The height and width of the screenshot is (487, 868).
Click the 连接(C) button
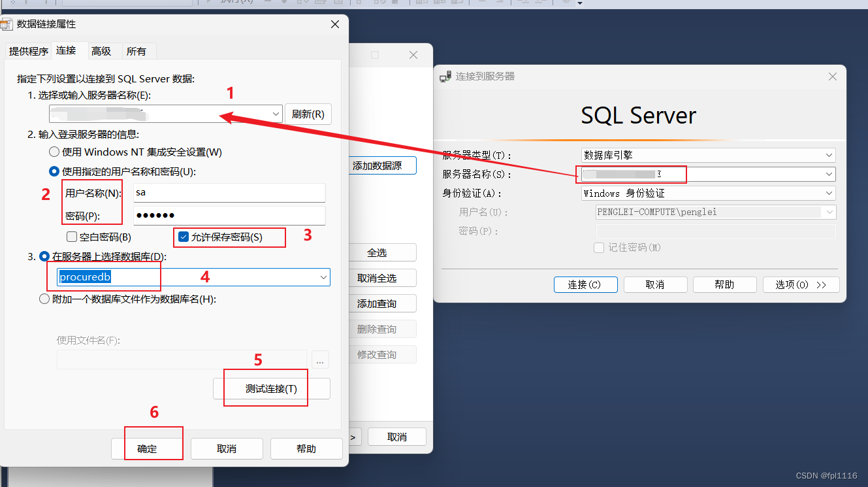coord(586,284)
